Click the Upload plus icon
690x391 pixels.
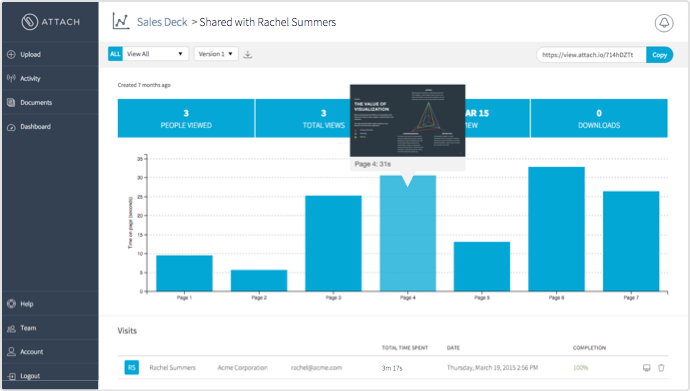11,54
